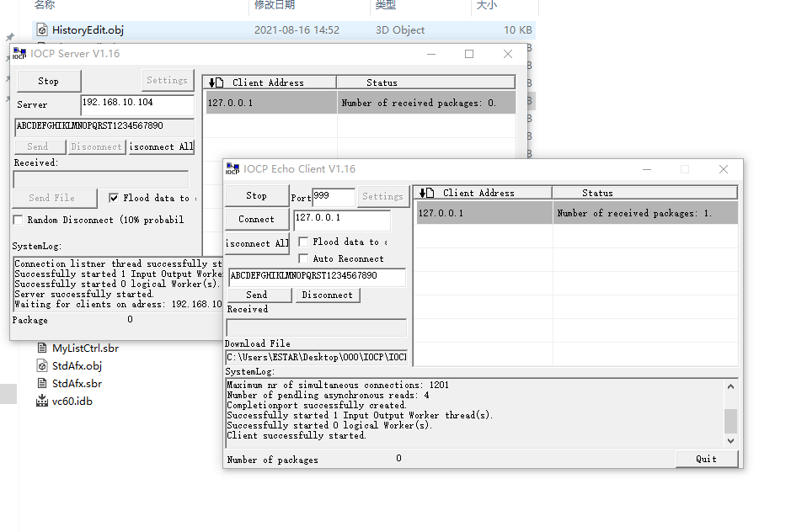Click the Disconnect button in Echo Client
The width and height of the screenshot is (807, 532).
click(x=328, y=295)
